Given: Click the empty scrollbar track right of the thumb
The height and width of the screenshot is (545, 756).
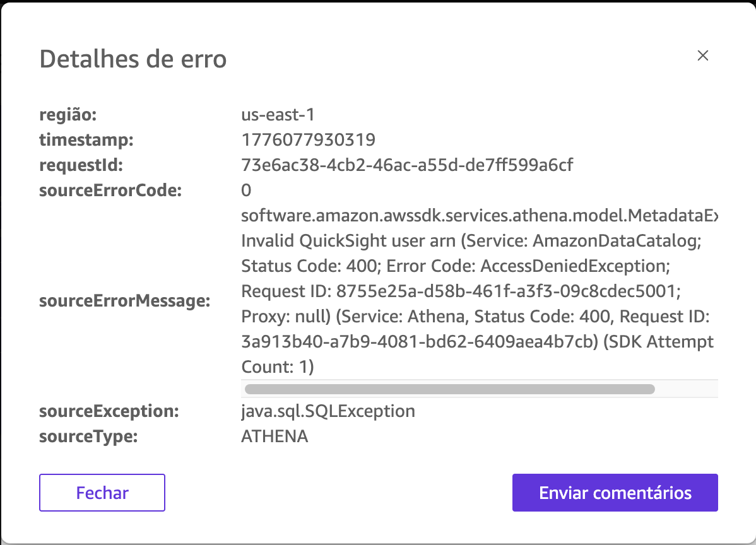Looking at the screenshot, I should pos(685,389).
